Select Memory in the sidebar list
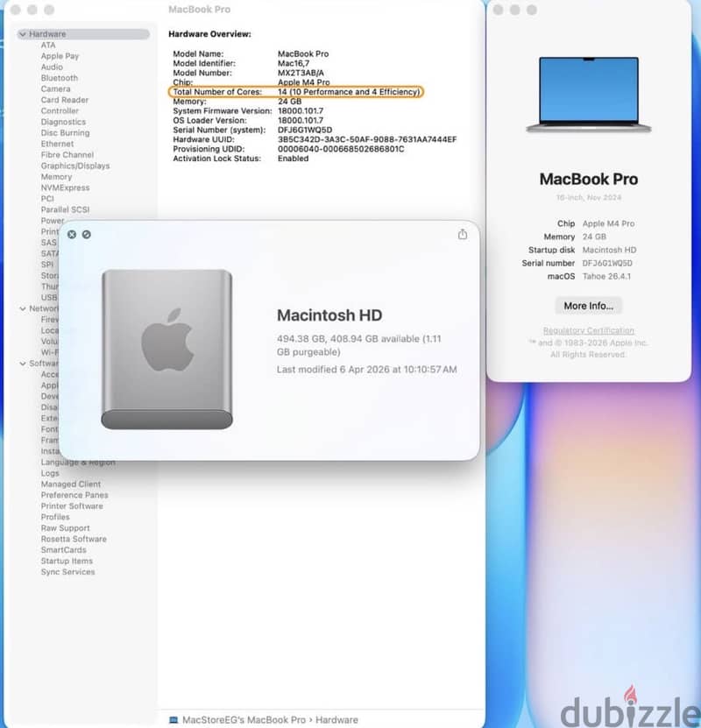Viewport: 701px width, 728px height. tap(56, 177)
